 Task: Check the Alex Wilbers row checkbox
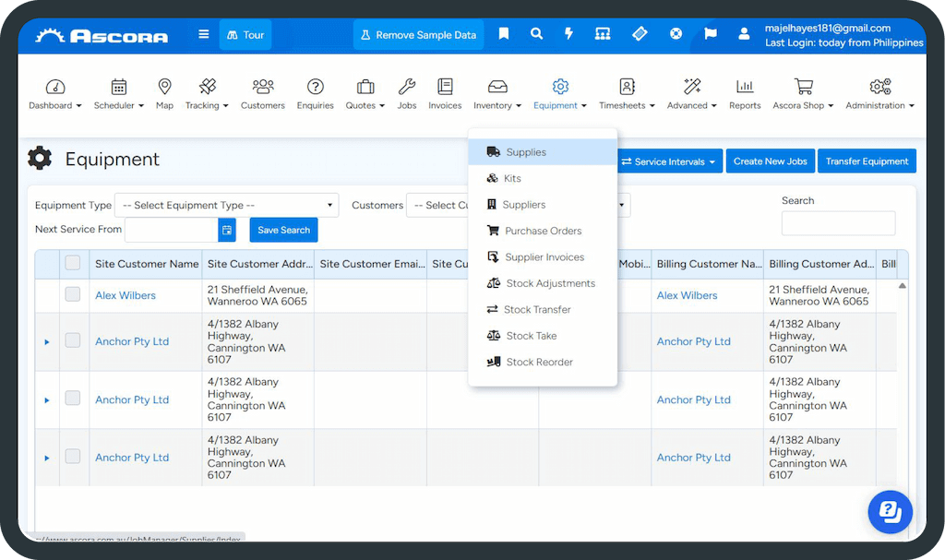pyautogui.click(x=73, y=294)
